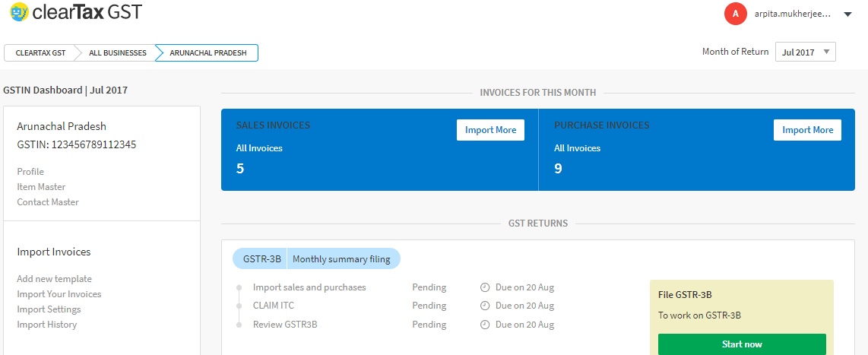Go to CLEARTAX GST breadcrumb

pyautogui.click(x=40, y=53)
